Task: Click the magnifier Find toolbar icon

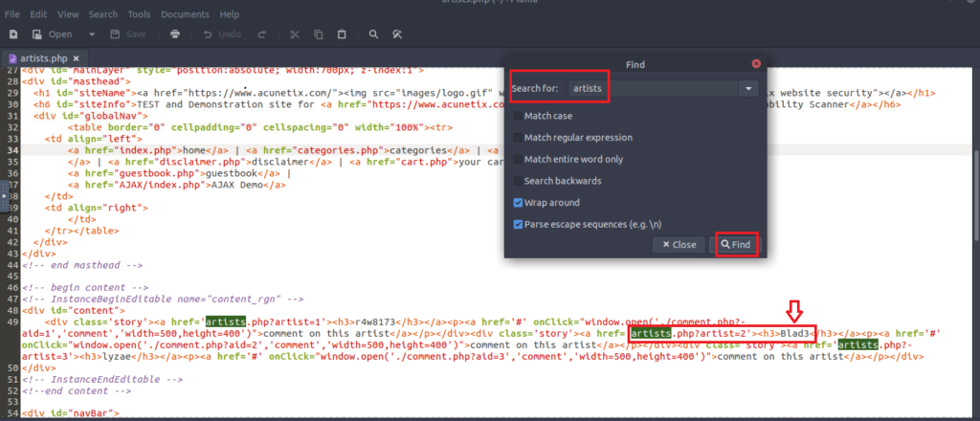Action: point(371,34)
